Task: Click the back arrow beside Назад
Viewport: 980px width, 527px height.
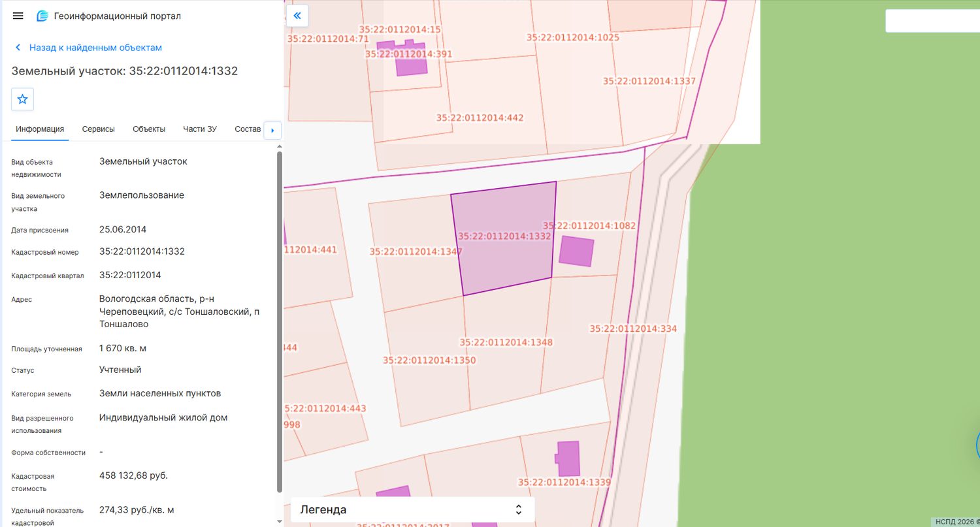Action: (x=18, y=48)
